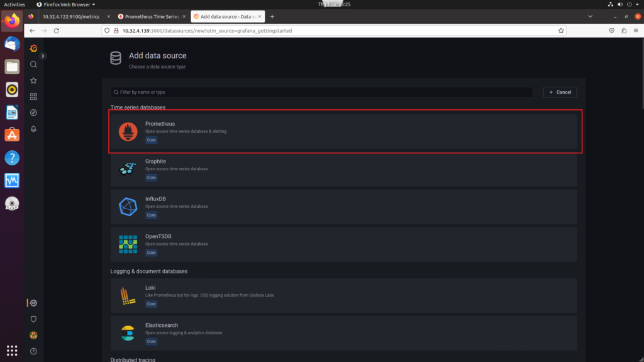Open a new browser tab
The width and height of the screenshot is (644, 362).
[272, 16]
